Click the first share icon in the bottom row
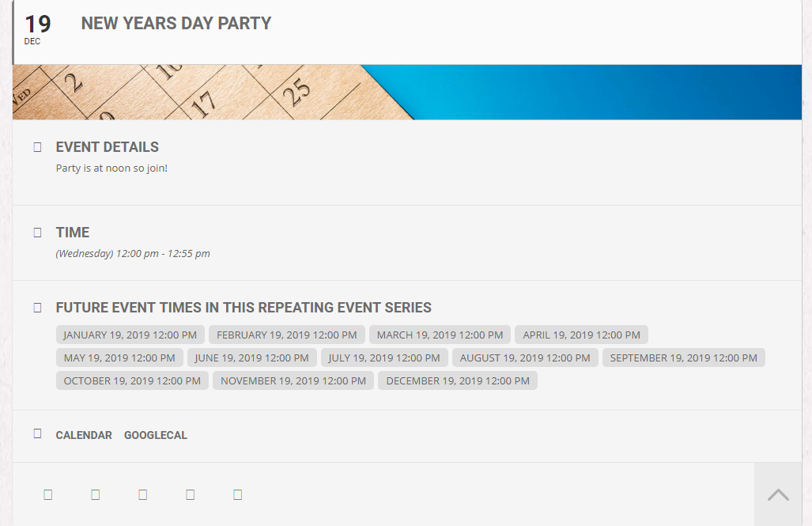812x526 pixels. coord(47,494)
